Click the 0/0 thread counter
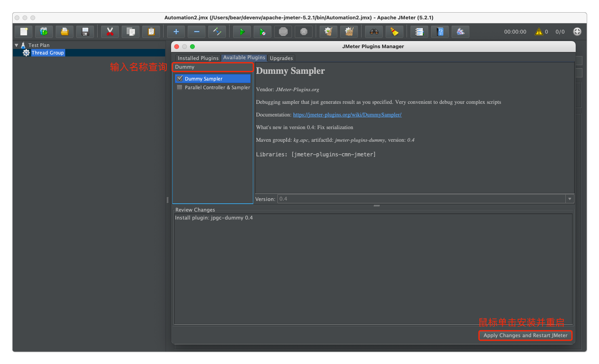The height and width of the screenshot is (364, 599). [x=560, y=32]
